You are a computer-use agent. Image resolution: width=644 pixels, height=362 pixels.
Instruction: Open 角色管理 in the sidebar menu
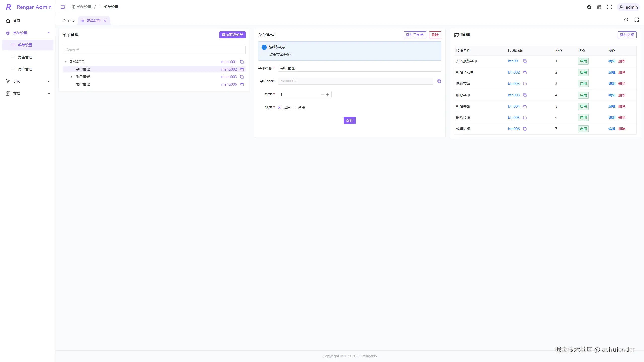pos(25,57)
